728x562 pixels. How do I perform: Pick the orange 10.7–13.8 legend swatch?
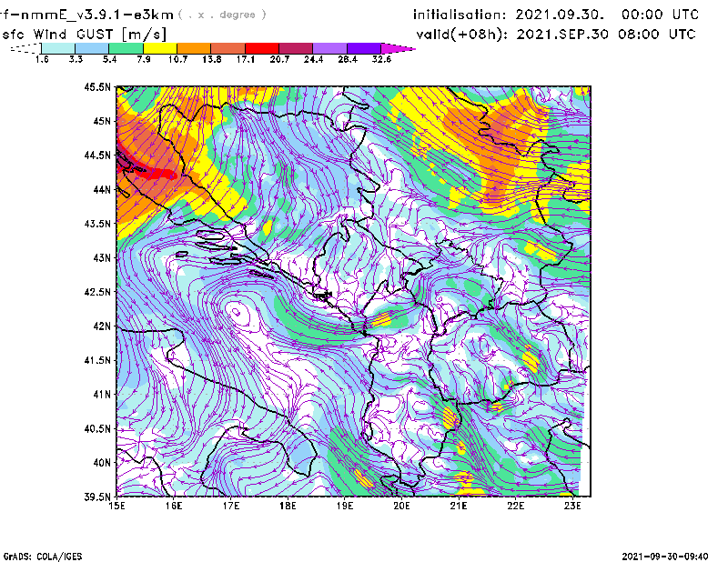coord(194,48)
